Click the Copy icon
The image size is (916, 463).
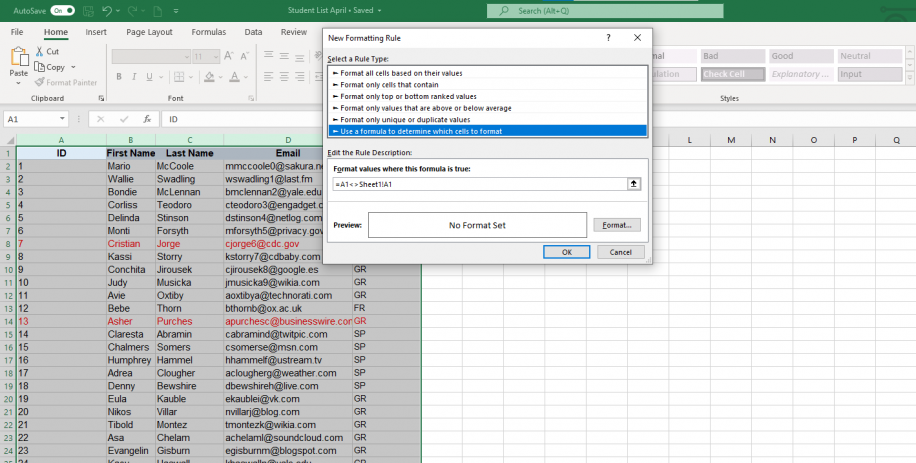coord(39,67)
